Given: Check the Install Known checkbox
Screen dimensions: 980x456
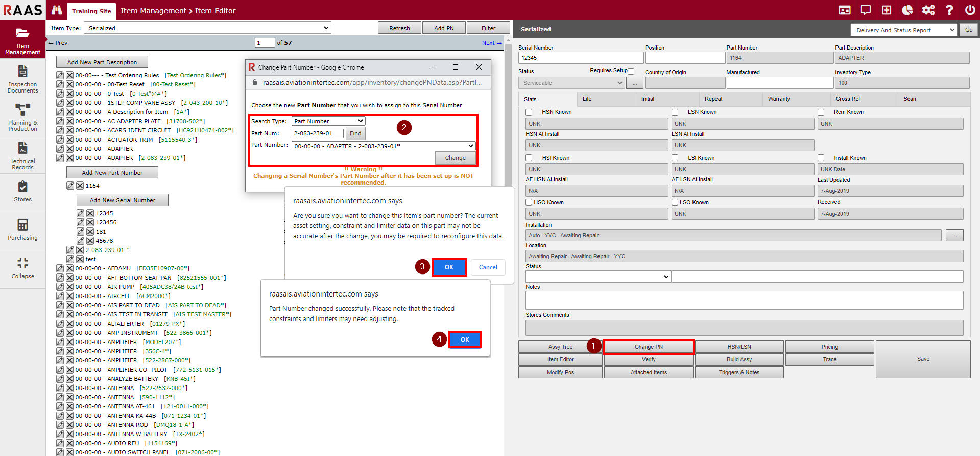Looking at the screenshot, I should (x=821, y=158).
